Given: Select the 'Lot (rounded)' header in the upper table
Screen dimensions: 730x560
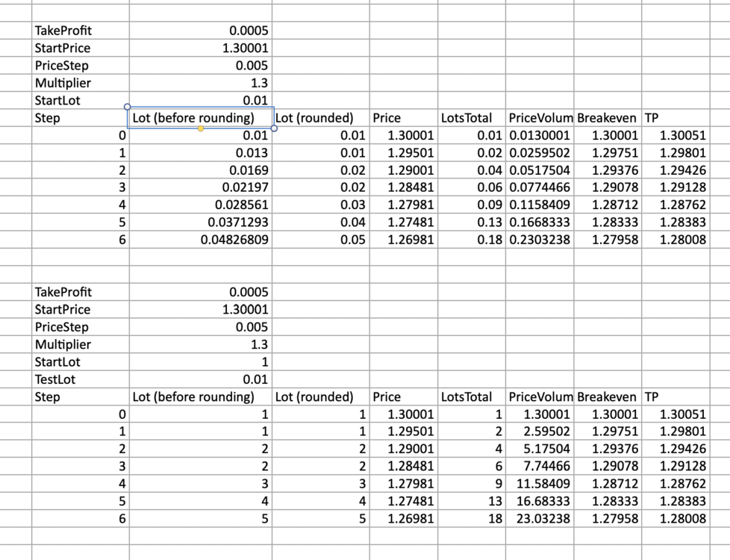Looking at the screenshot, I should 321,118.
